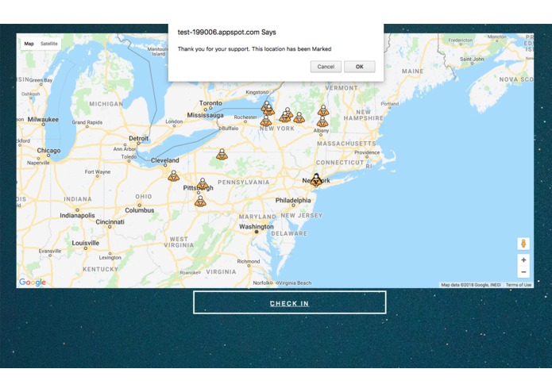Screen dimensions: 552x392
Task: Click the Milwaukee city label
Action: click(43, 120)
